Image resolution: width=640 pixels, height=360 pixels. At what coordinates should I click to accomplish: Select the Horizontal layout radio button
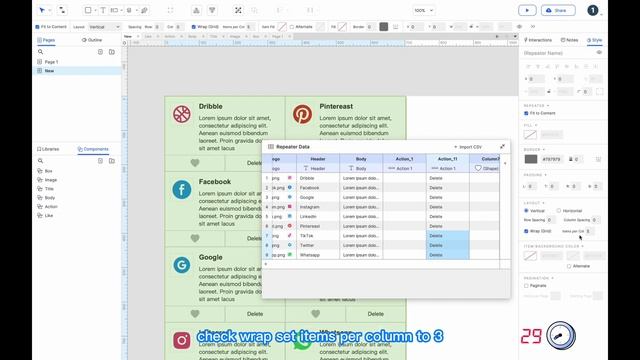(x=559, y=211)
